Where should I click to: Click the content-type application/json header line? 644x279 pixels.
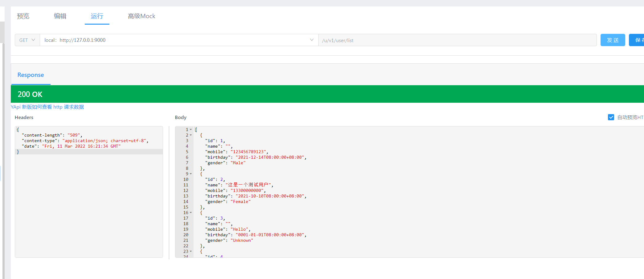click(85, 141)
